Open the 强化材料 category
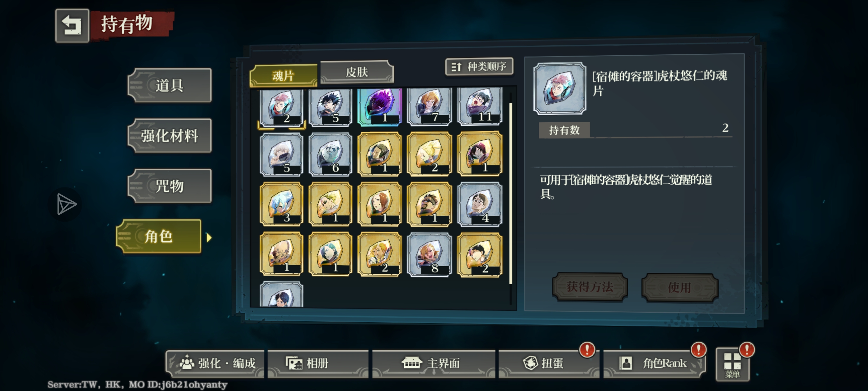Viewport: 868px width, 391px height. [x=170, y=136]
